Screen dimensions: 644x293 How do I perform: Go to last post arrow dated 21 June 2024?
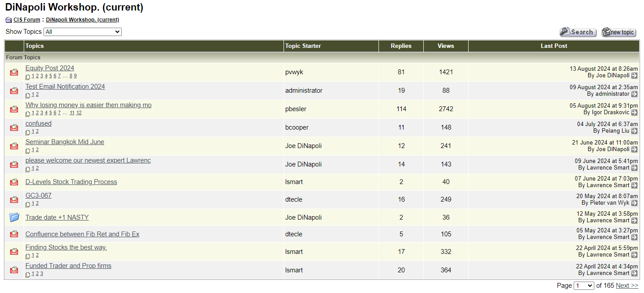(x=634, y=149)
